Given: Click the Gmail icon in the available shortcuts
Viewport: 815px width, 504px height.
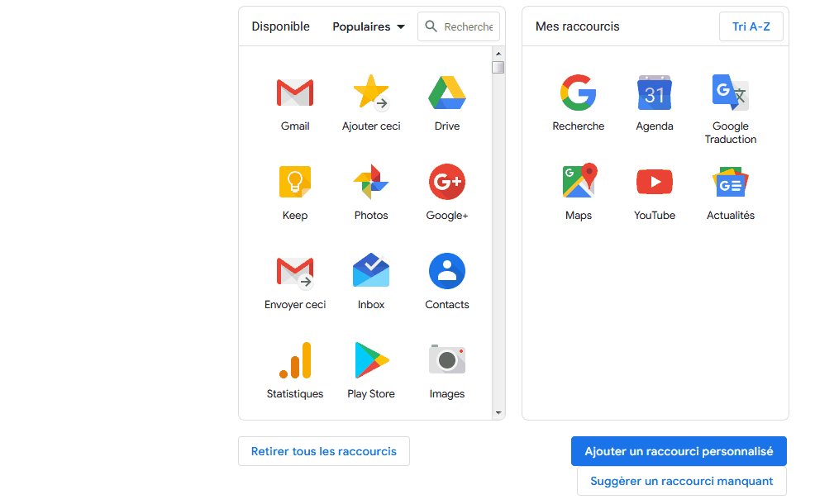Looking at the screenshot, I should pos(295,93).
